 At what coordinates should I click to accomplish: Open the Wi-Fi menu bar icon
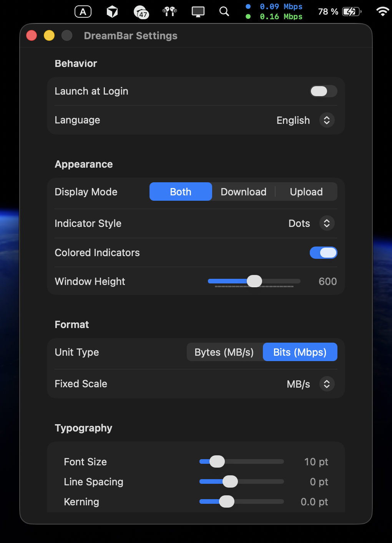pos(382,12)
